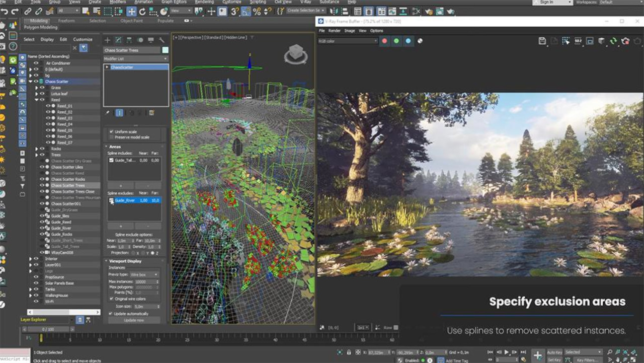Open the Utilities wrench icon
Image resolution: width=644 pixels, height=363 pixels.
point(162,40)
